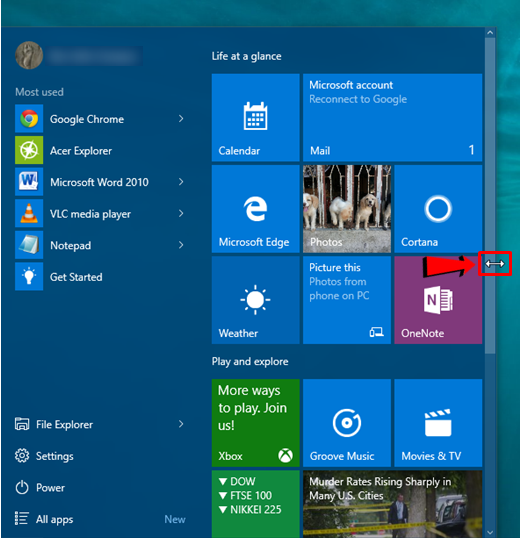Viewport: 521px width, 538px height.
Task: Expand the Notepad jump list arrow
Action: pyautogui.click(x=181, y=245)
